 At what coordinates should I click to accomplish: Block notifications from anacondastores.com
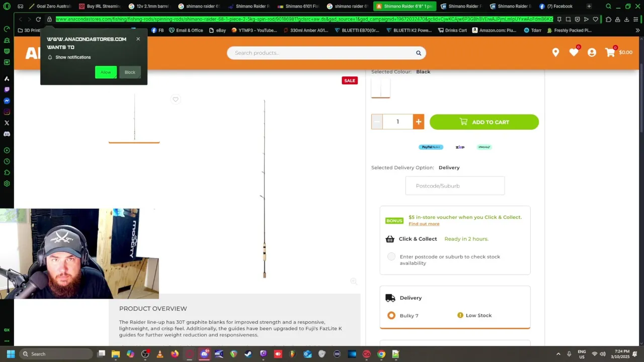click(x=130, y=72)
